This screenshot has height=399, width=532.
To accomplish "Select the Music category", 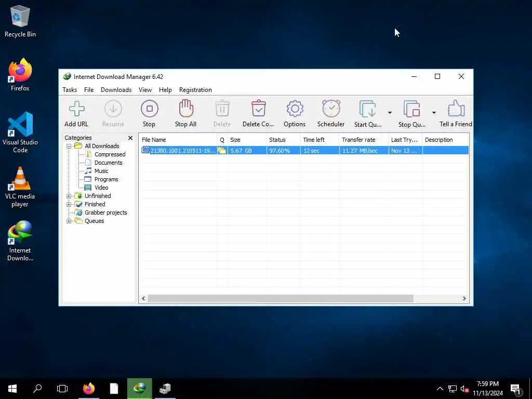I will (101, 171).
